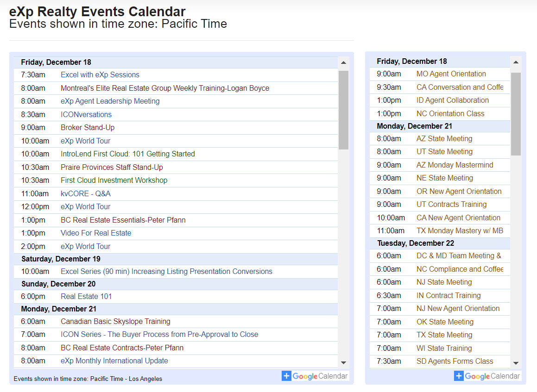Open the AZ State Meeting event

tap(444, 138)
